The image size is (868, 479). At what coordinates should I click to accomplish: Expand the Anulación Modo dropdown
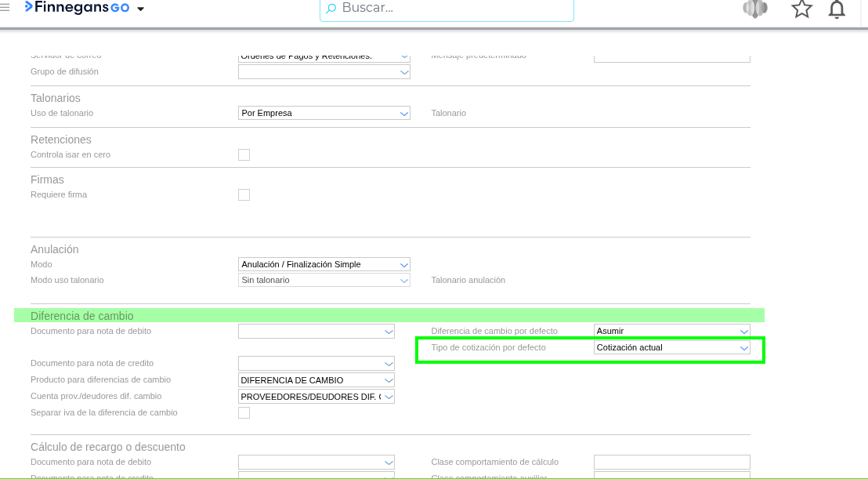[x=324, y=264]
